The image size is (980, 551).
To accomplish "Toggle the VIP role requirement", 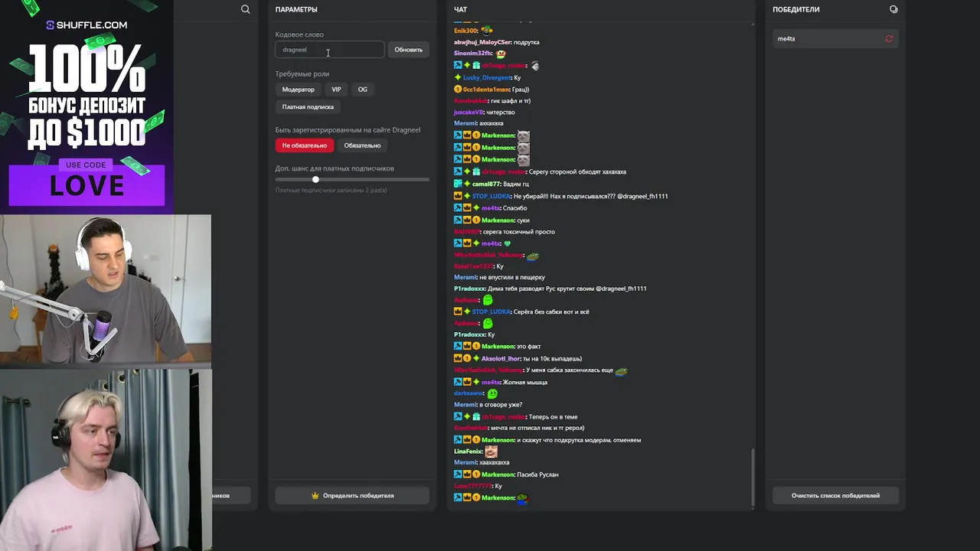I will tap(336, 90).
